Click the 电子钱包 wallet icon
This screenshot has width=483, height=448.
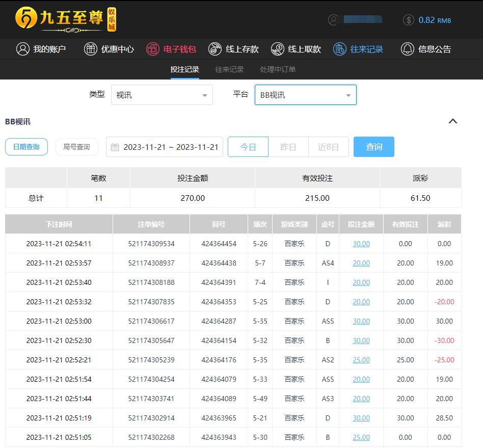(x=152, y=49)
